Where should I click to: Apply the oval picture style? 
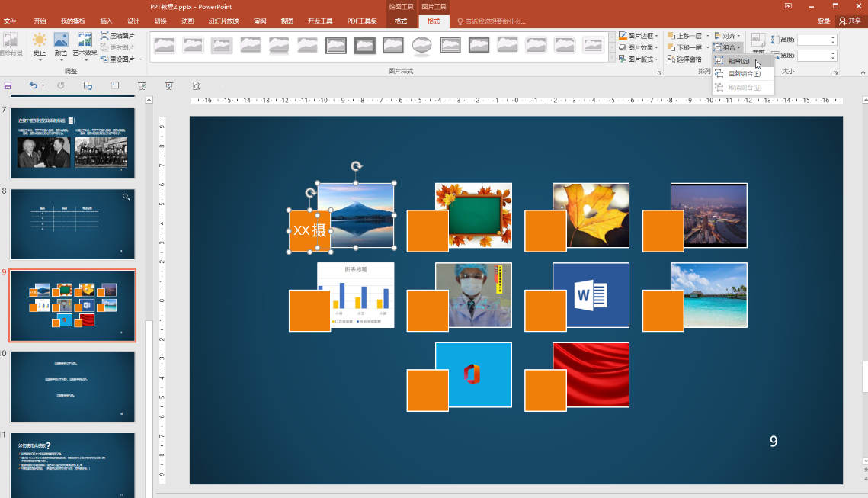pos(421,46)
